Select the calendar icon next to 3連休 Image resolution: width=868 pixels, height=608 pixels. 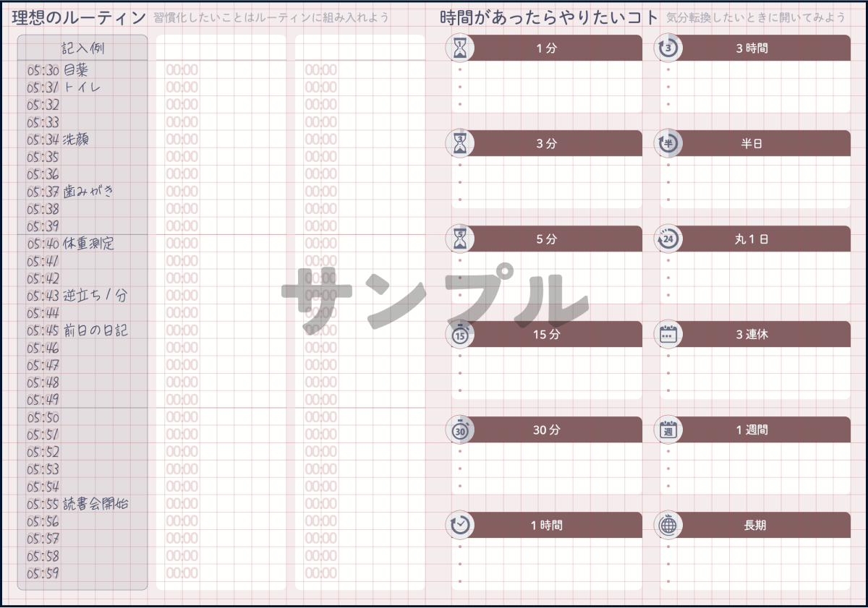pyautogui.click(x=668, y=335)
